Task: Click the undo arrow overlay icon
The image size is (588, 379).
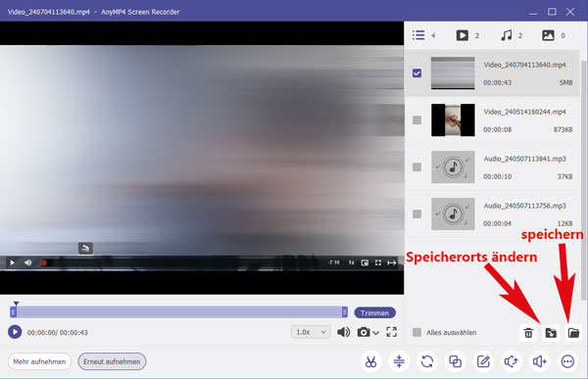Action: 85,248
